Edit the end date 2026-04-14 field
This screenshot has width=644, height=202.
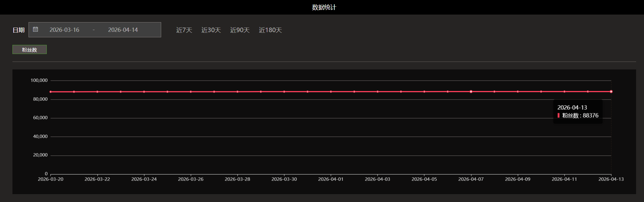pos(123,30)
